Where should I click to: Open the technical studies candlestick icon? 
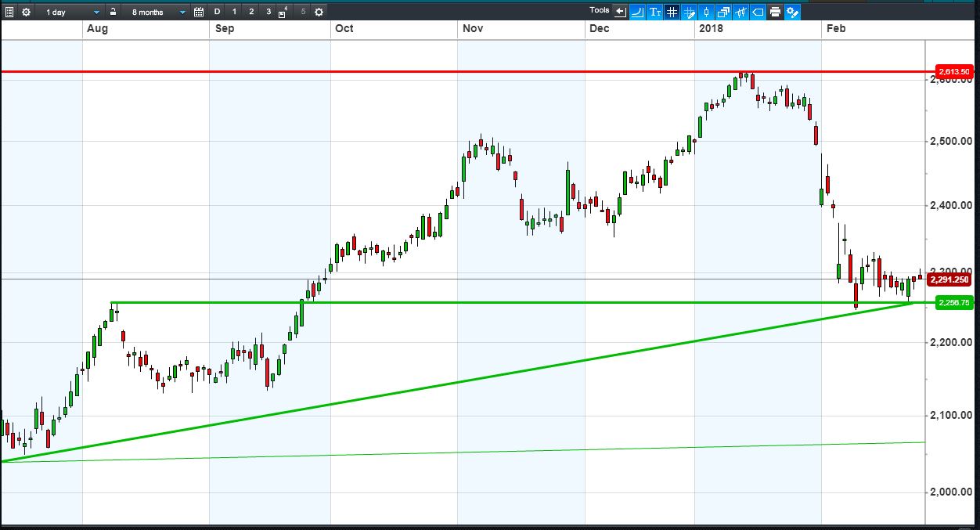pos(740,12)
